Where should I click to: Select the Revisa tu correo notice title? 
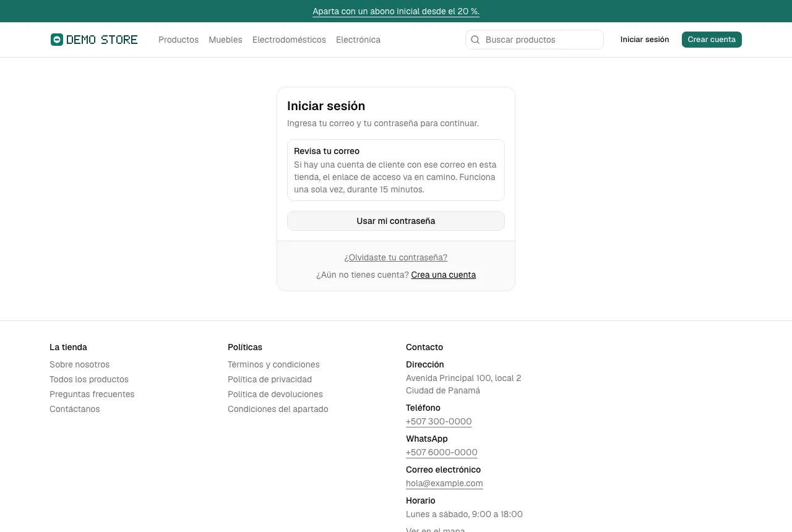tap(327, 151)
